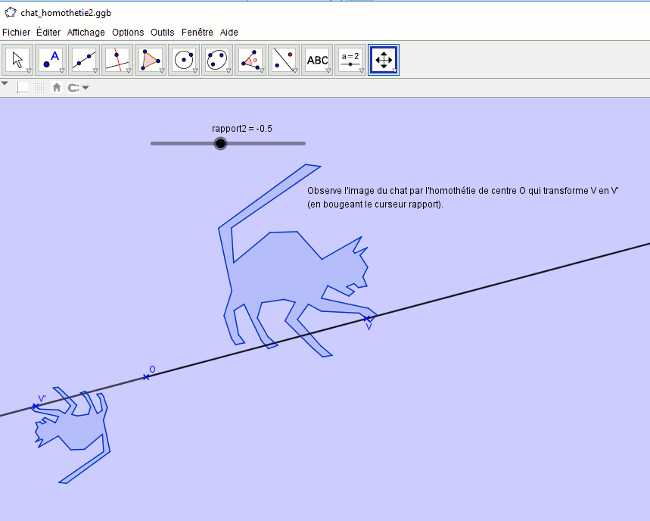Screen dimensions: 650x521
Task: Toggle the axes display in style bar
Action: (22, 87)
